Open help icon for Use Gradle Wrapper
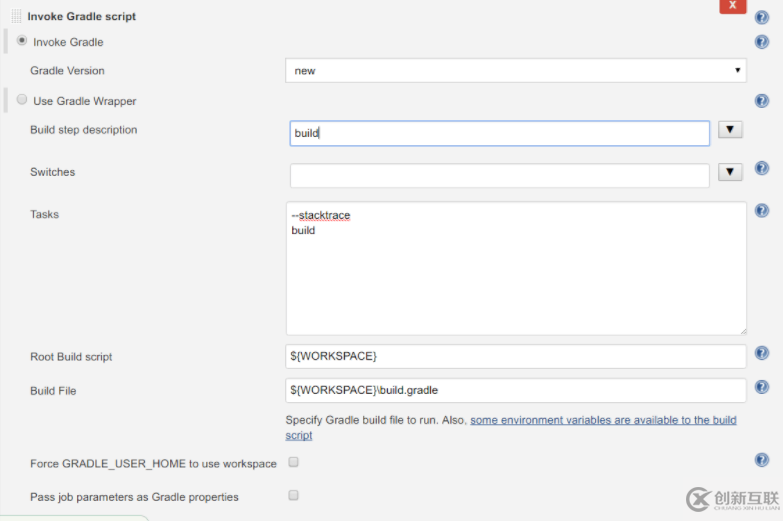Viewport: 783px width, 521px height. pos(762,101)
